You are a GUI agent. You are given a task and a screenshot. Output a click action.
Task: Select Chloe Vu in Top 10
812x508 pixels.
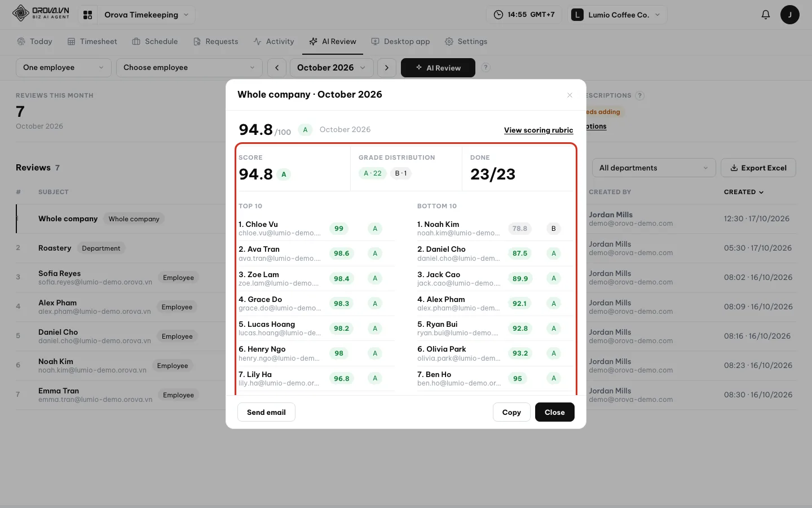316,229
